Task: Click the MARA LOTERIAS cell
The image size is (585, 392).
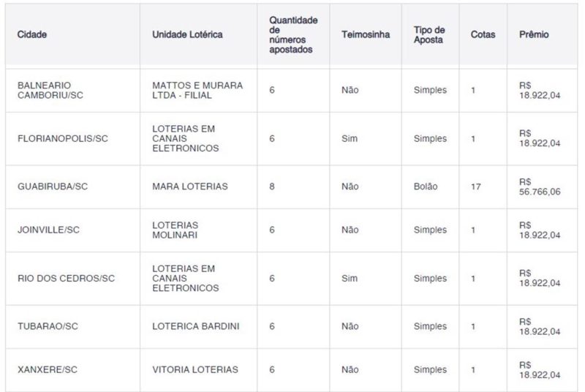Action: click(x=190, y=186)
